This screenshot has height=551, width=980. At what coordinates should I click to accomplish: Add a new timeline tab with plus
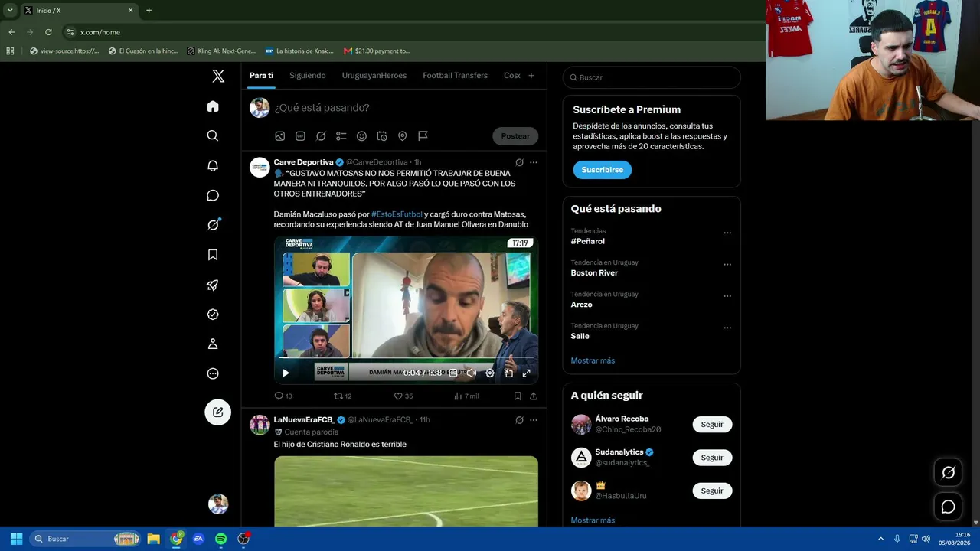[531, 76]
